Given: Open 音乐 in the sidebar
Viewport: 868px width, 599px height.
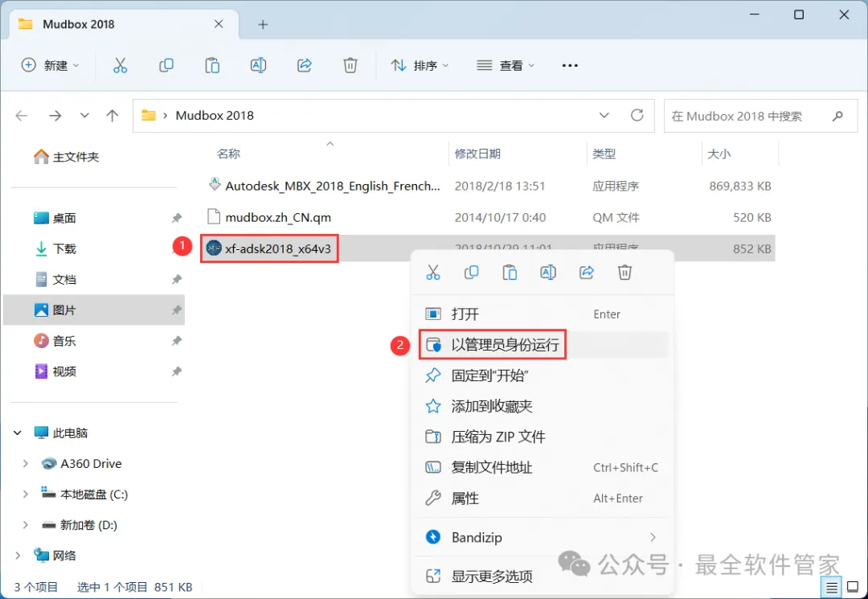Looking at the screenshot, I should tap(94, 340).
